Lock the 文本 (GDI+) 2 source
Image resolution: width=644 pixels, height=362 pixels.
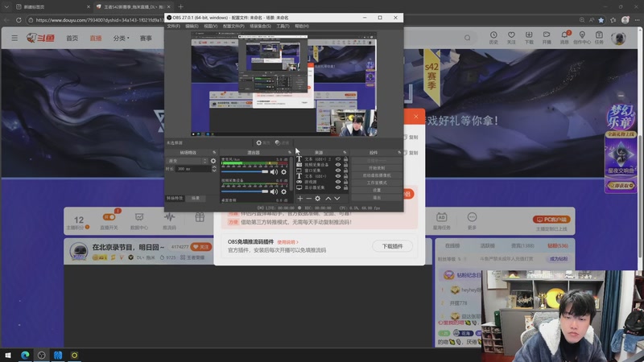[x=345, y=158]
